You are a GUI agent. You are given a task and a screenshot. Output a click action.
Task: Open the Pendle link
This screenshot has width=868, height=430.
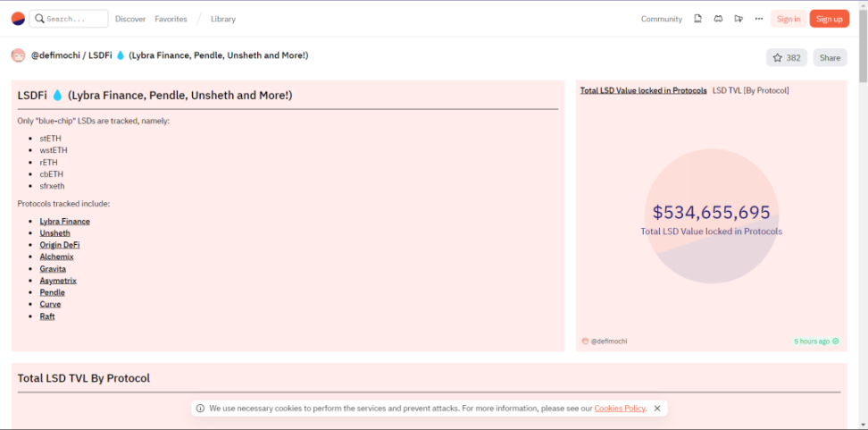pos(52,292)
